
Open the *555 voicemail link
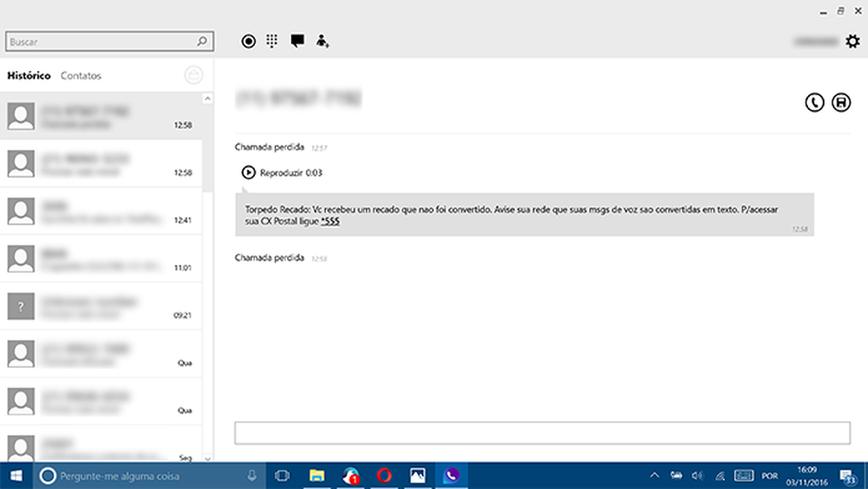coord(330,221)
